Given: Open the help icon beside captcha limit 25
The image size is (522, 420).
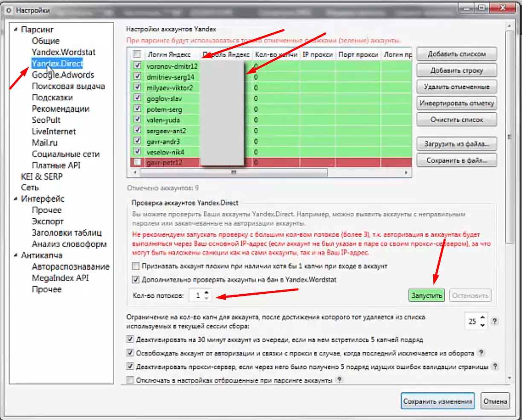Looking at the screenshot, I should pos(495,321).
